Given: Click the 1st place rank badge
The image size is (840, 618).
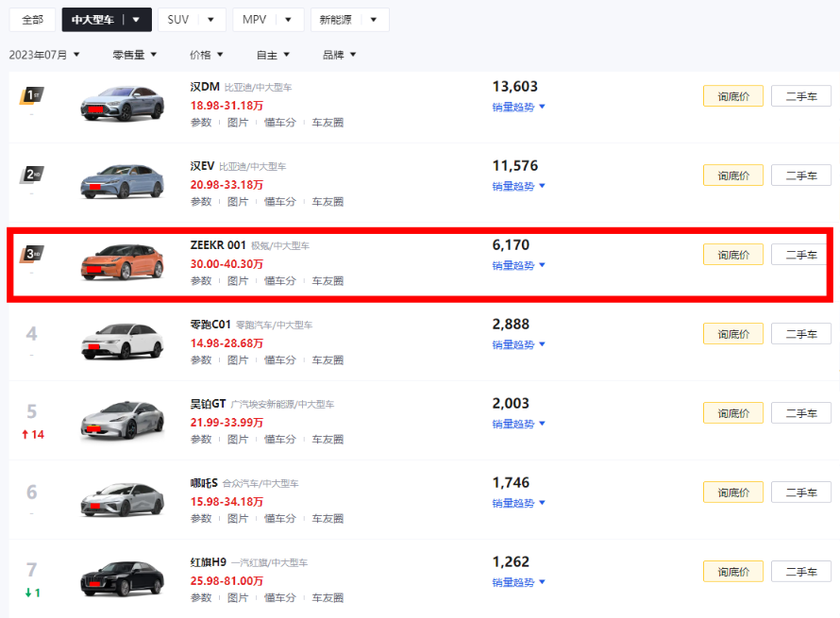Looking at the screenshot, I should (31, 96).
